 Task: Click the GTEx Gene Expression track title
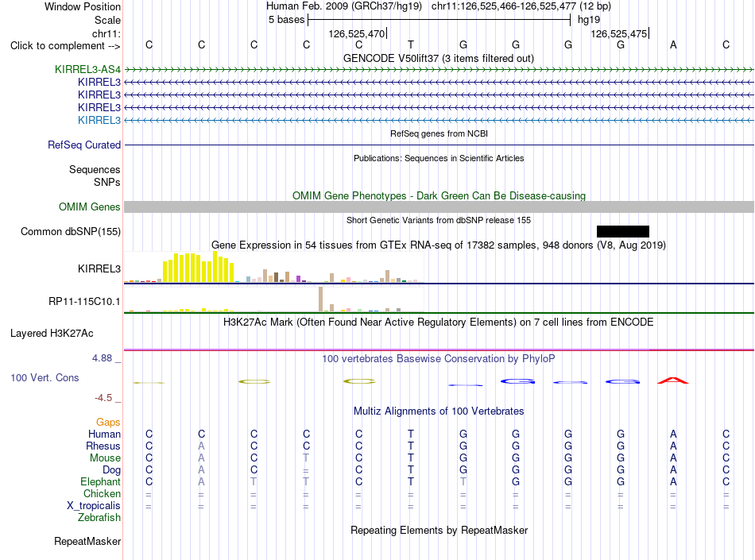[x=439, y=245]
